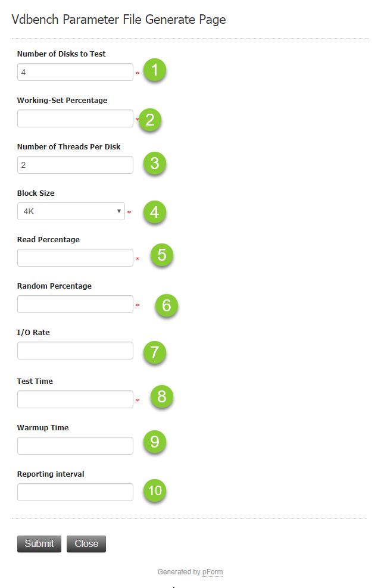Click green circle number 5 badge
381x588 pixels.
point(161,255)
